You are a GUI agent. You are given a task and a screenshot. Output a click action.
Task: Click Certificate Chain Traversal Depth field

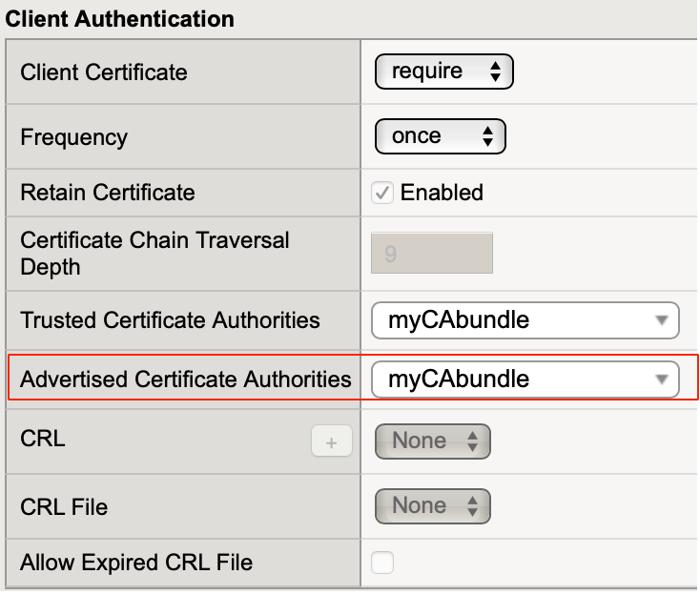[x=432, y=254]
